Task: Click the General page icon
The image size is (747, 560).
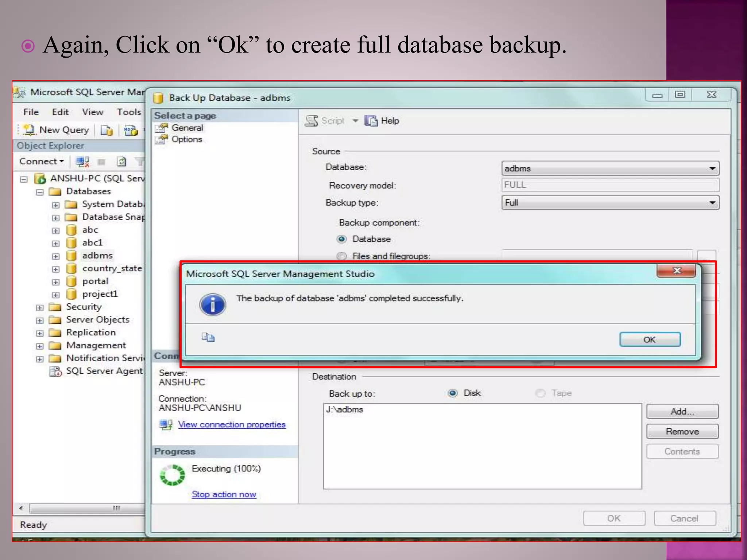Action: (x=161, y=128)
